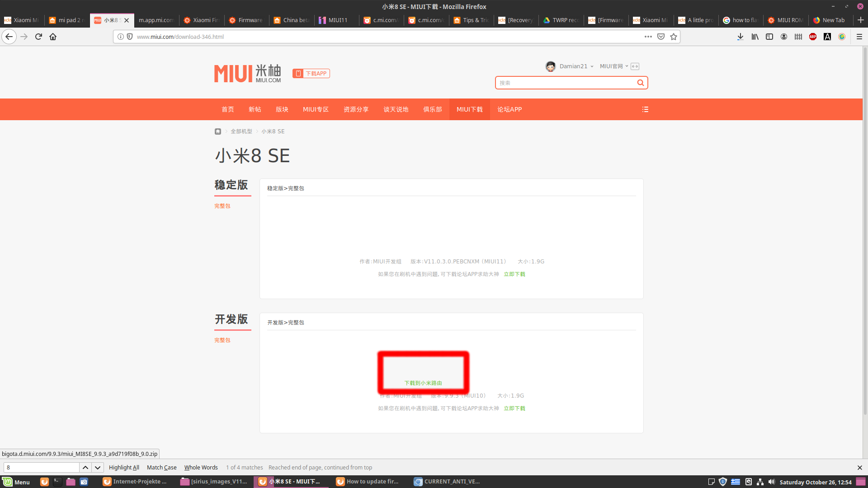This screenshot has height=488, width=868.
Task: Toggle Match Case in find bar
Action: (x=161, y=468)
